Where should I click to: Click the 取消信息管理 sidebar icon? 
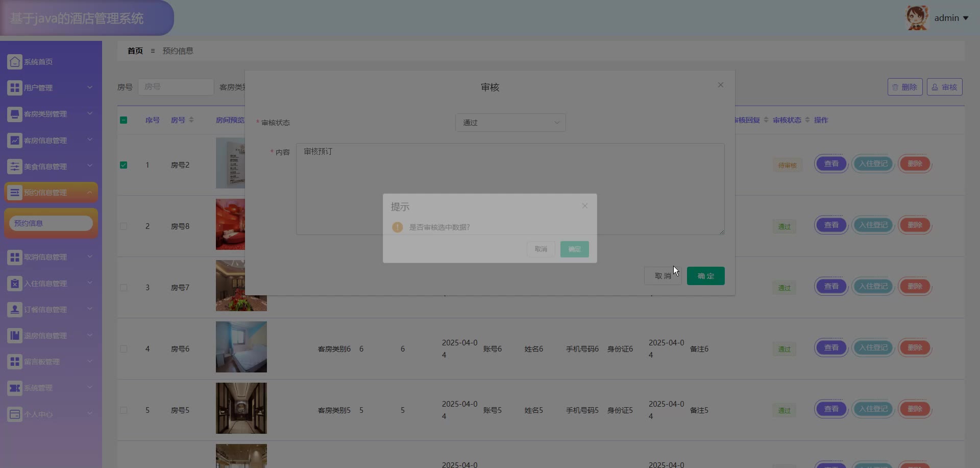(15, 257)
